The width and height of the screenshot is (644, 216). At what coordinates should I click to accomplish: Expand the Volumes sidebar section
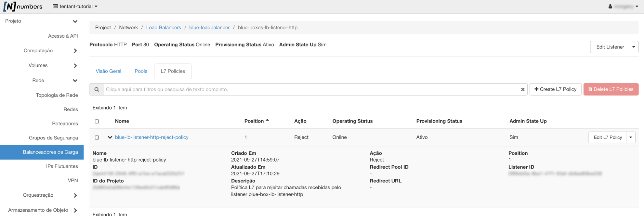click(x=75, y=65)
